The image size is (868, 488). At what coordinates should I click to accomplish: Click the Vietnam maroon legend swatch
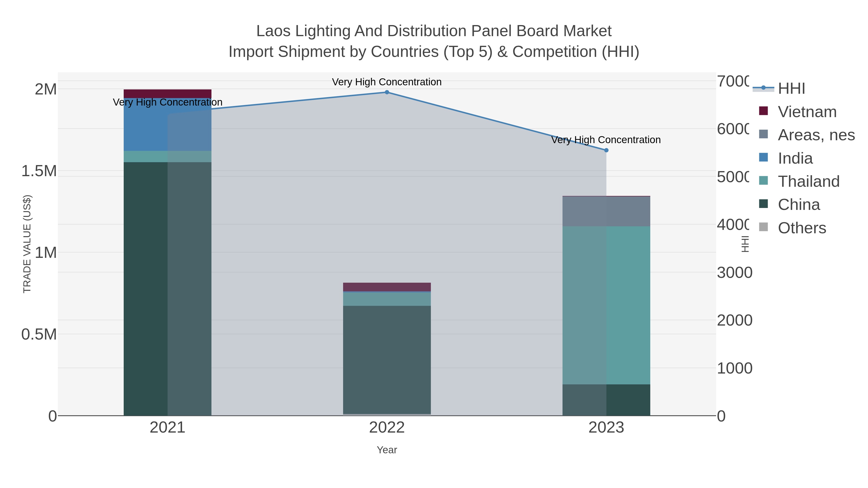(763, 111)
